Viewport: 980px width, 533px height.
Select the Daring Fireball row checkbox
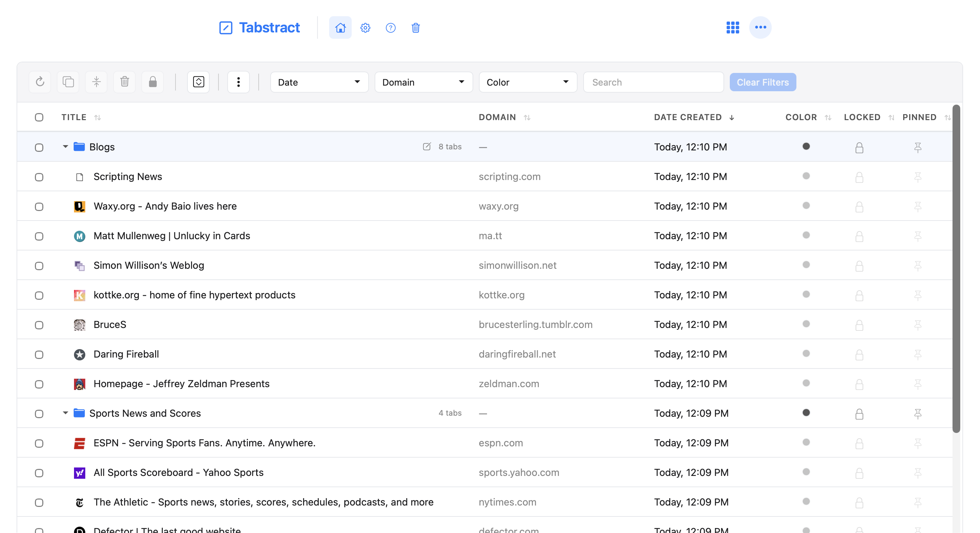(39, 355)
